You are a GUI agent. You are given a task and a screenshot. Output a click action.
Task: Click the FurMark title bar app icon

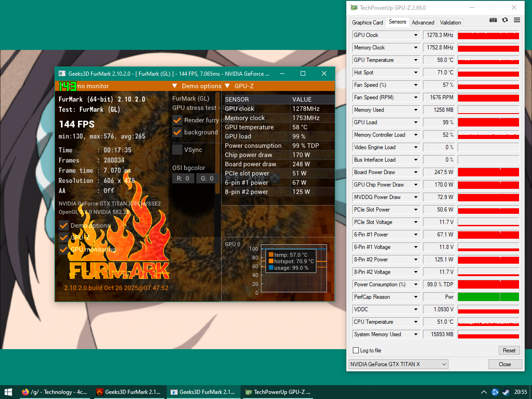pos(62,73)
